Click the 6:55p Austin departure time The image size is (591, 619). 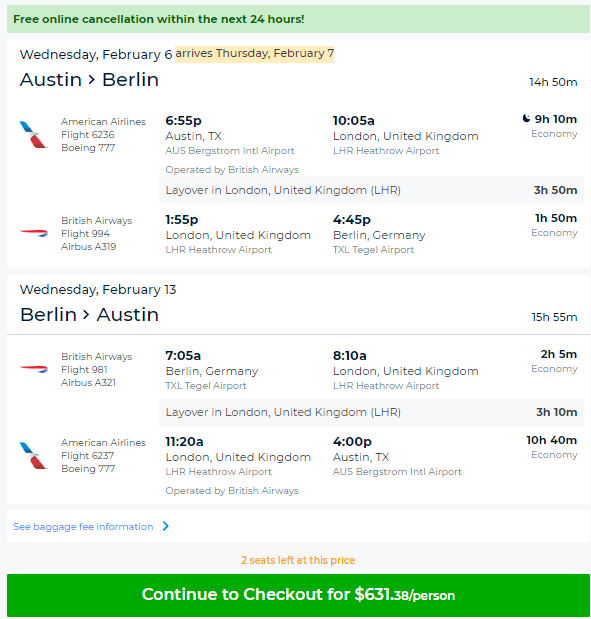pos(184,120)
